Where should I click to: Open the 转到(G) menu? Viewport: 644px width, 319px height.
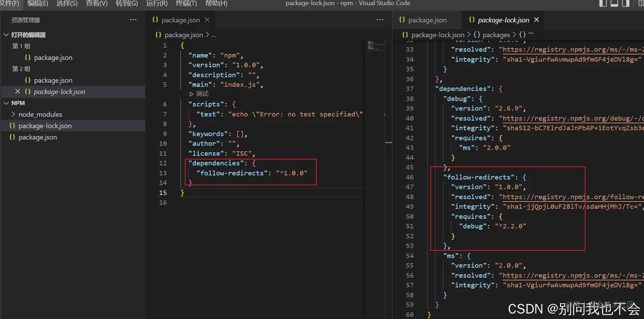(127, 3)
